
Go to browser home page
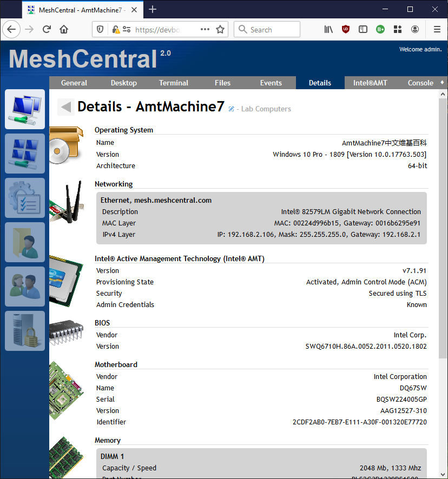[x=64, y=29]
